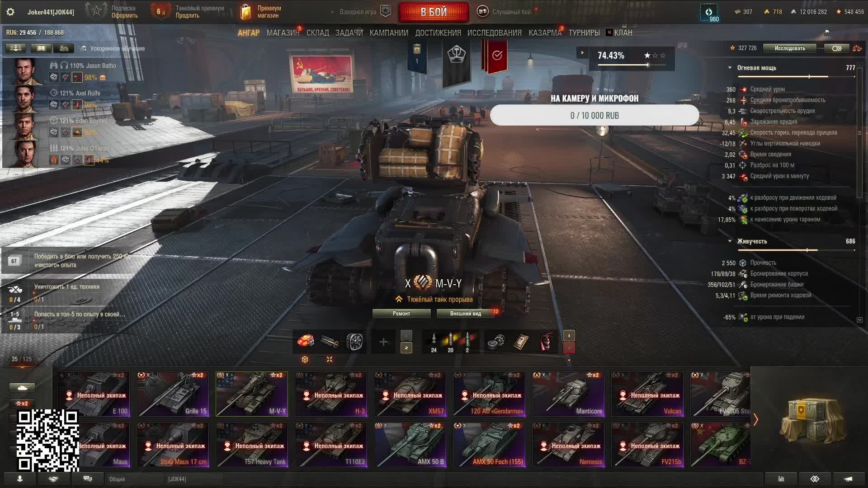Viewport: 868px width, 488px height.
Task: Open the repair kit consumable slot
Action: [496, 342]
